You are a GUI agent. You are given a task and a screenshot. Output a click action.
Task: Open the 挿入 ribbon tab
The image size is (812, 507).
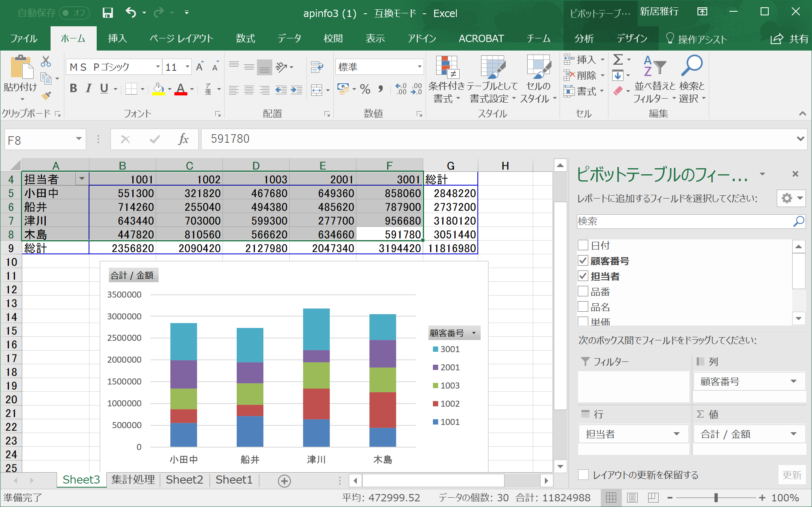[x=118, y=38]
